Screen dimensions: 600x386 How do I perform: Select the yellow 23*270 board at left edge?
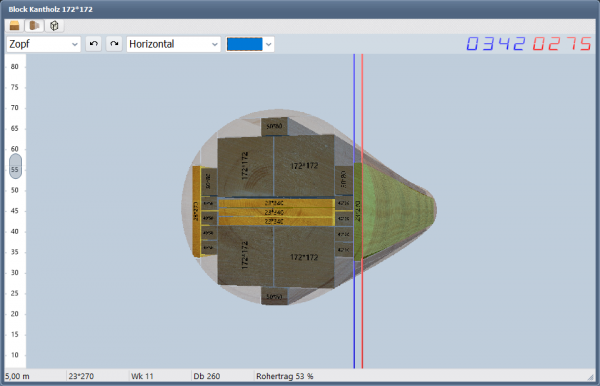(196, 211)
